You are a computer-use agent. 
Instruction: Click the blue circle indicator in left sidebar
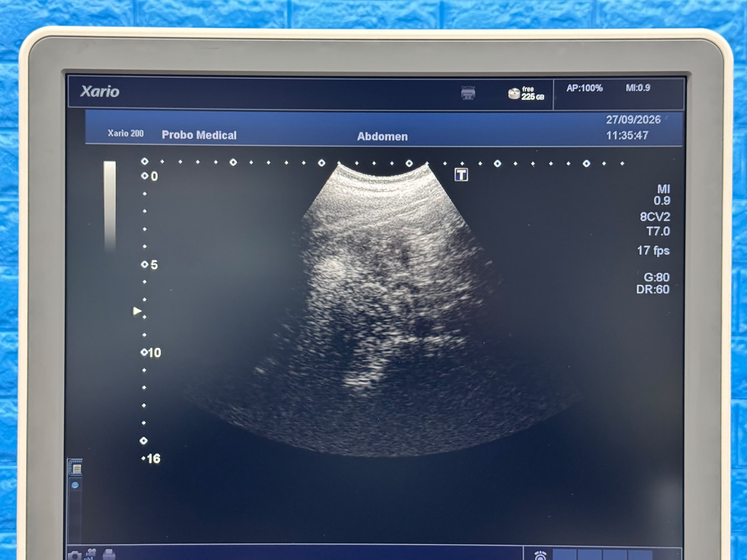(75, 485)
